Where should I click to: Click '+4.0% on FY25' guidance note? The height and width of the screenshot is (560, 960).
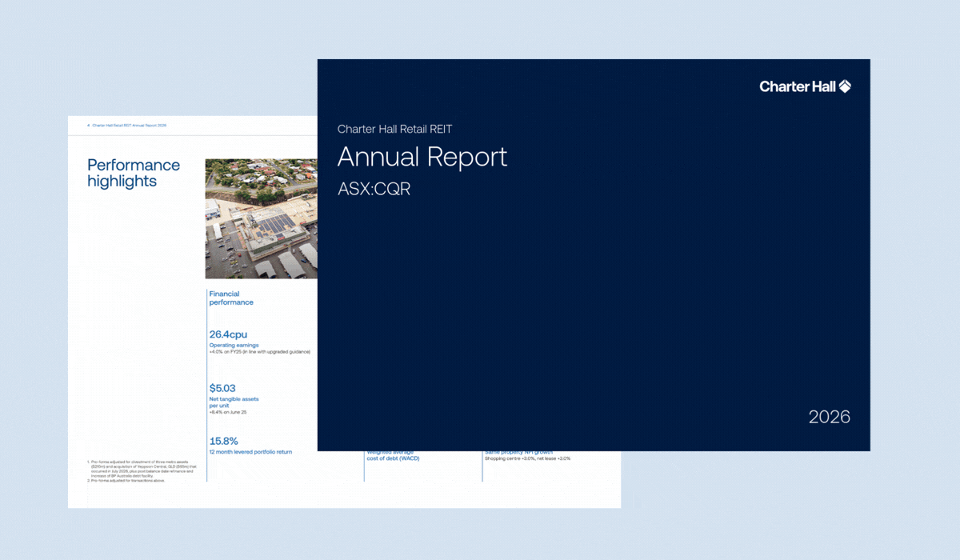[259, 352]
